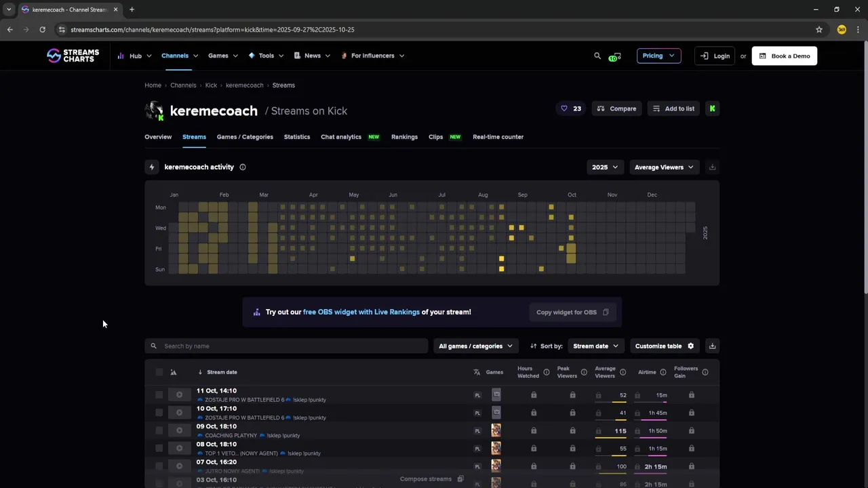This screenshot has width=868, height=488.
Task: Click the gear icon in Customize table
Action: coord(691,346)
